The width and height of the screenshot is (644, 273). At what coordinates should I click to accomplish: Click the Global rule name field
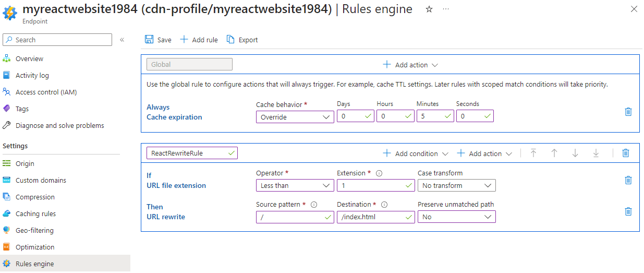[x=189, y=64]
